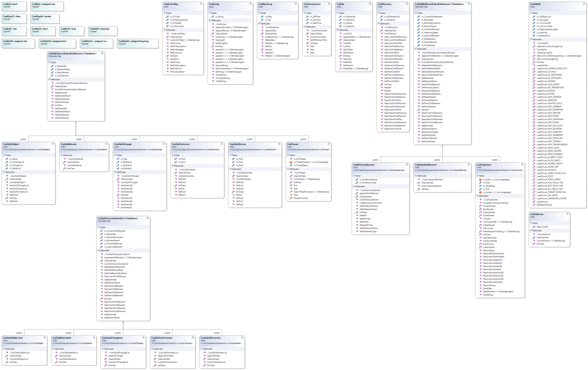Click field icon beside ObjectList3d in Cosi3dsScene
Image resolution: width=588 pixels, height=370 pixels.
[x=534, y=227]
